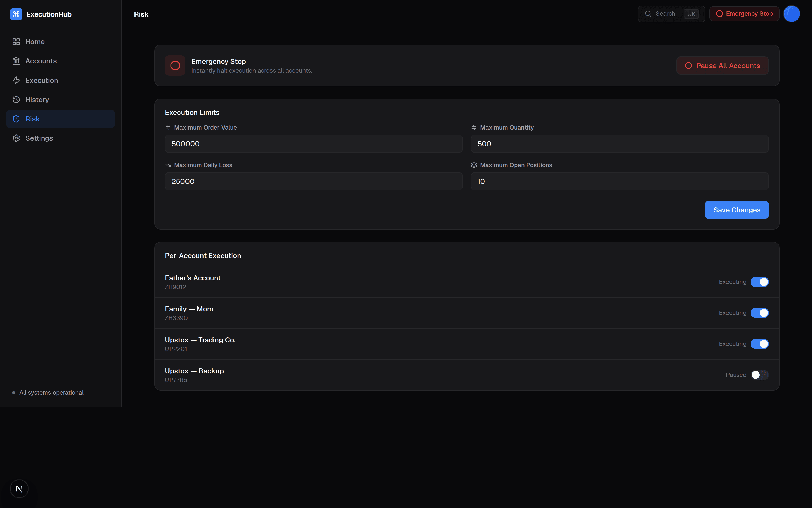Image resolution: width=812 pixels, height=508 pixels.
Task: Edit the Maximum Daily Loss field
Action: coord(313,181)
